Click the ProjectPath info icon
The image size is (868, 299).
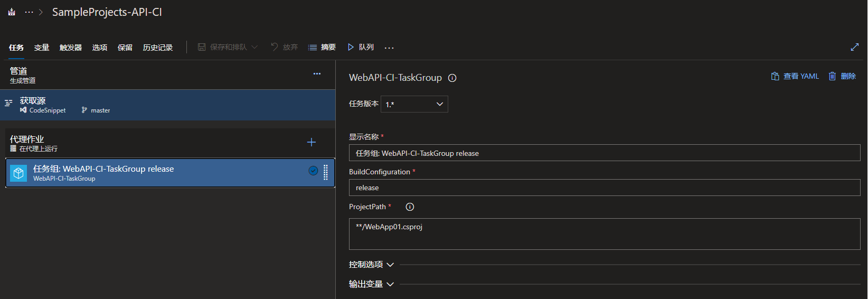410,207
